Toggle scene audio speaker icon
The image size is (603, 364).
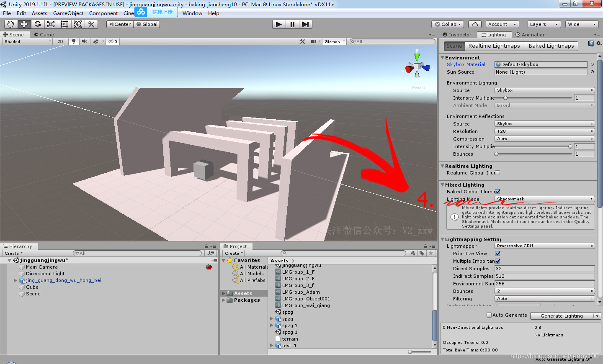tap(85, 41)
